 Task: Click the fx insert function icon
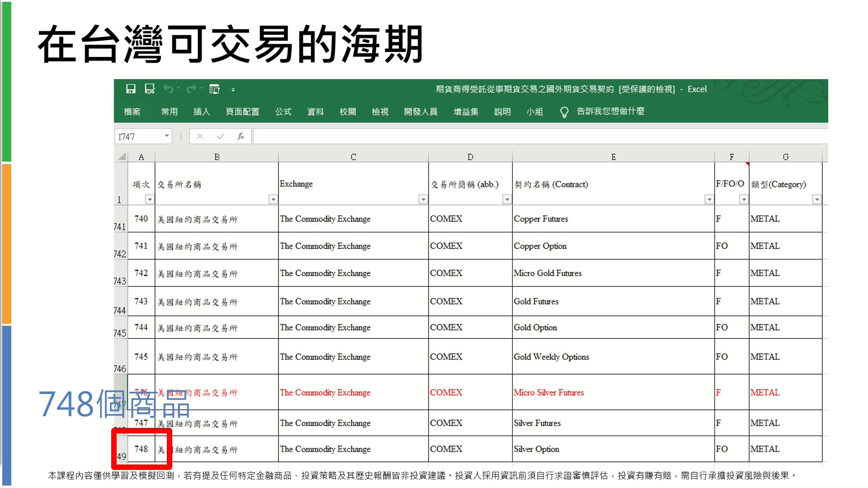(241, 136)
